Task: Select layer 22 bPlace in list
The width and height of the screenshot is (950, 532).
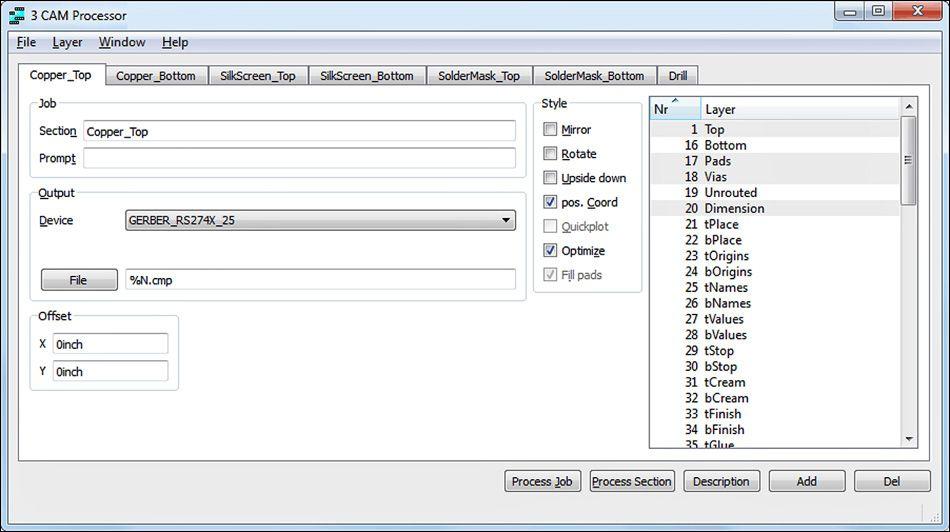Action: point(776,239)
